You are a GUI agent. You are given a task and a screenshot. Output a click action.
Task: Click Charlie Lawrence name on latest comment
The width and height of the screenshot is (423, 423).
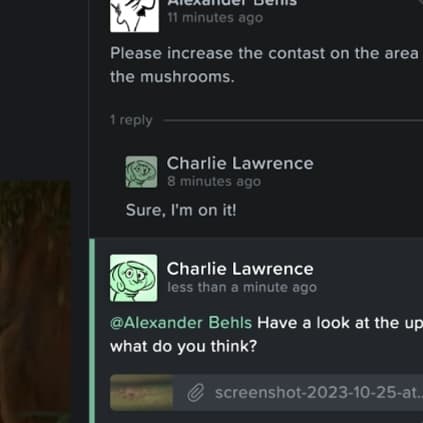pyautogui.click(x=240, y=269)
